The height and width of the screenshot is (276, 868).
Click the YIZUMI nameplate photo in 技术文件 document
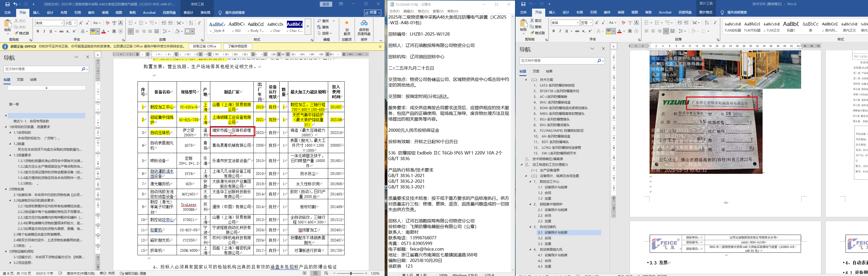pyautogui.click(x=706, y=132)
